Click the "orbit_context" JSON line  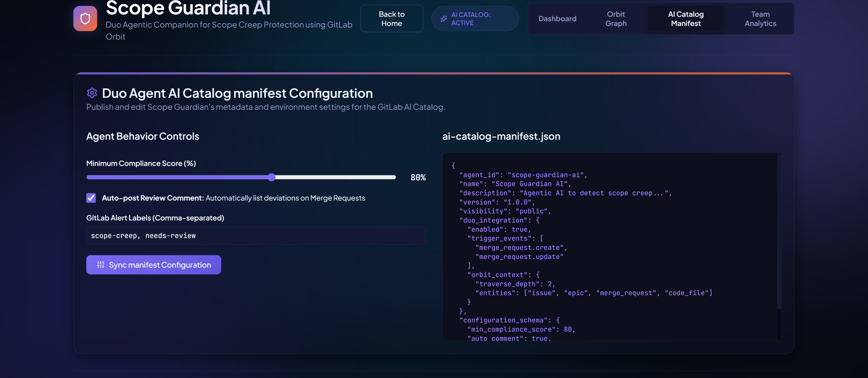click(x=503, y=274)
